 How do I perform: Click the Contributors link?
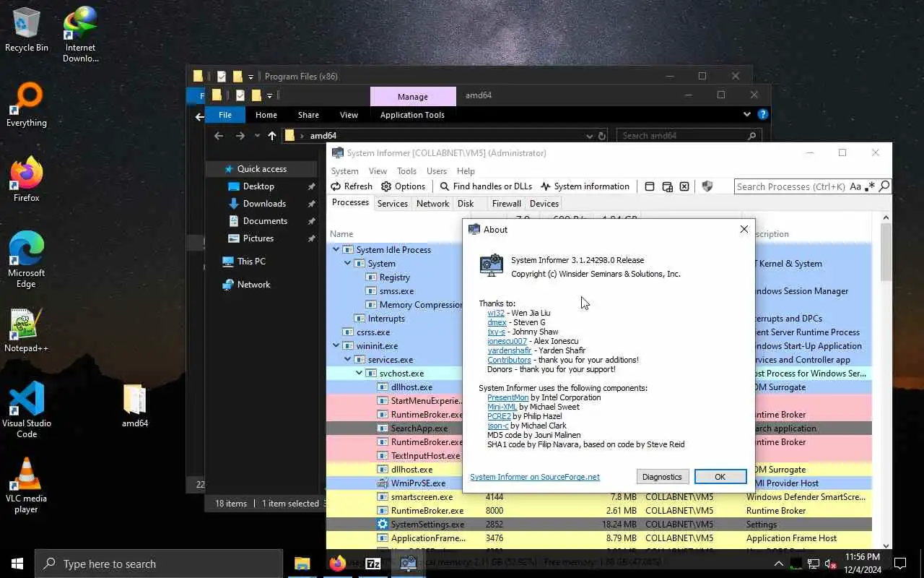(509, 360)
